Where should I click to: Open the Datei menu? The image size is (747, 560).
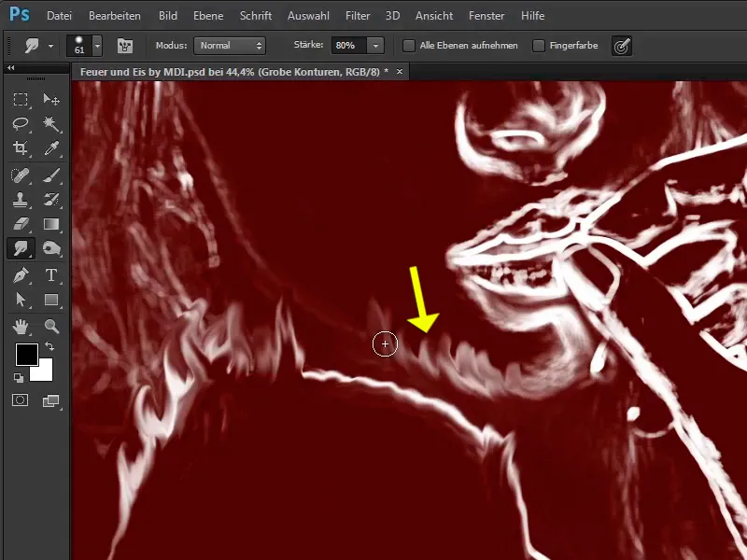coord(59,16)
